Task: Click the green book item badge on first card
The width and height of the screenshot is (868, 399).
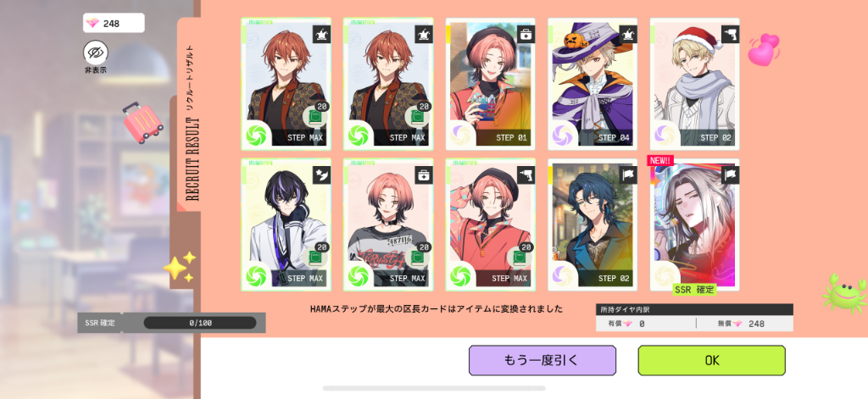Action: pyautogui.click(x=315, y=117)
